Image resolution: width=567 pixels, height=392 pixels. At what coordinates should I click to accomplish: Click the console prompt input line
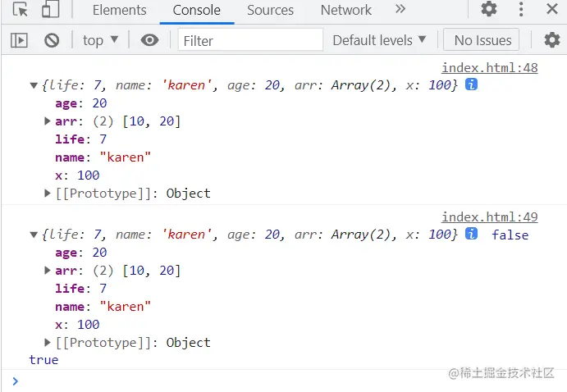coord(284,381)
